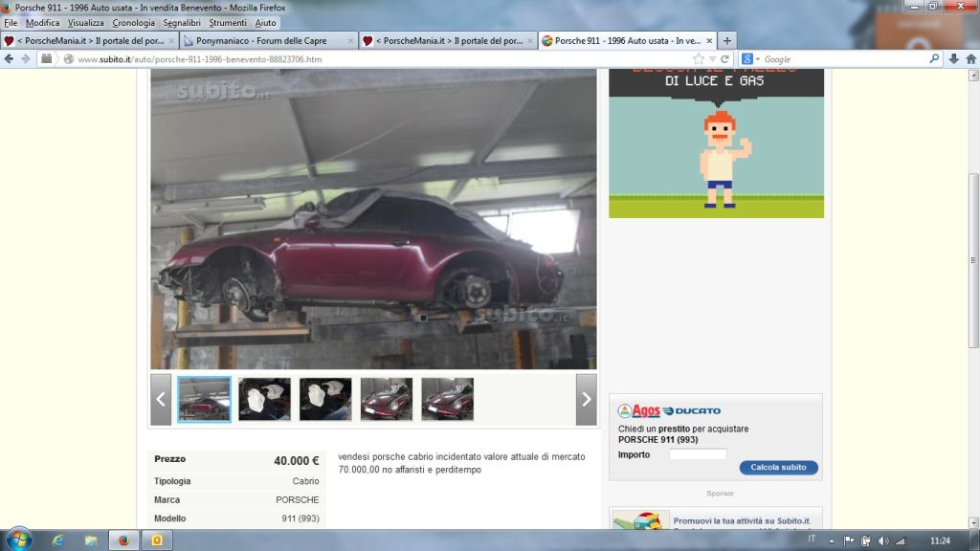This screenshot has height=551, width=980.
Task: Open the Cronologia menu
Action: coord(133,23)
